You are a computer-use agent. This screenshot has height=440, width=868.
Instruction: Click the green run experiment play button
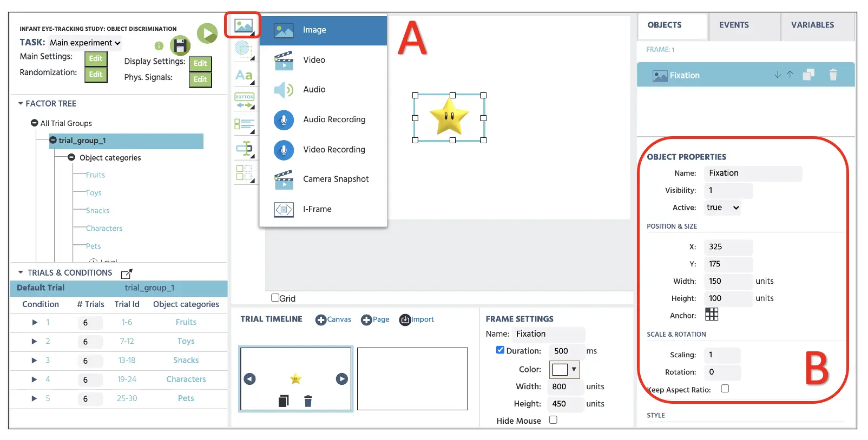[207, 34]
